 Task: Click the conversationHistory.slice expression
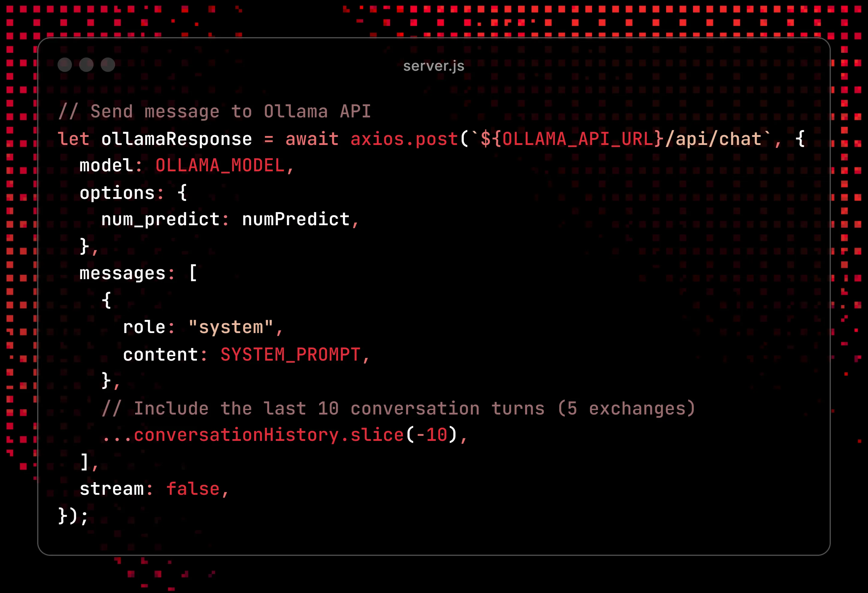269,435
